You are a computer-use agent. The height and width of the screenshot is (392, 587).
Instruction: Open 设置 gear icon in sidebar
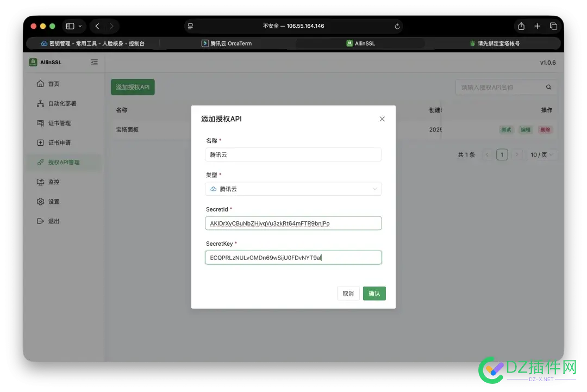(40, 201)
